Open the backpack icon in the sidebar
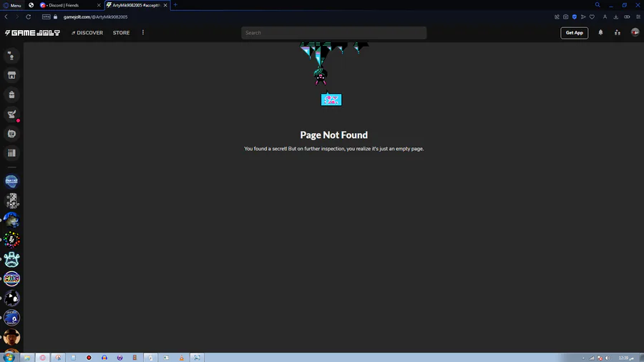The image size is (644, 362). coord(11,95)
